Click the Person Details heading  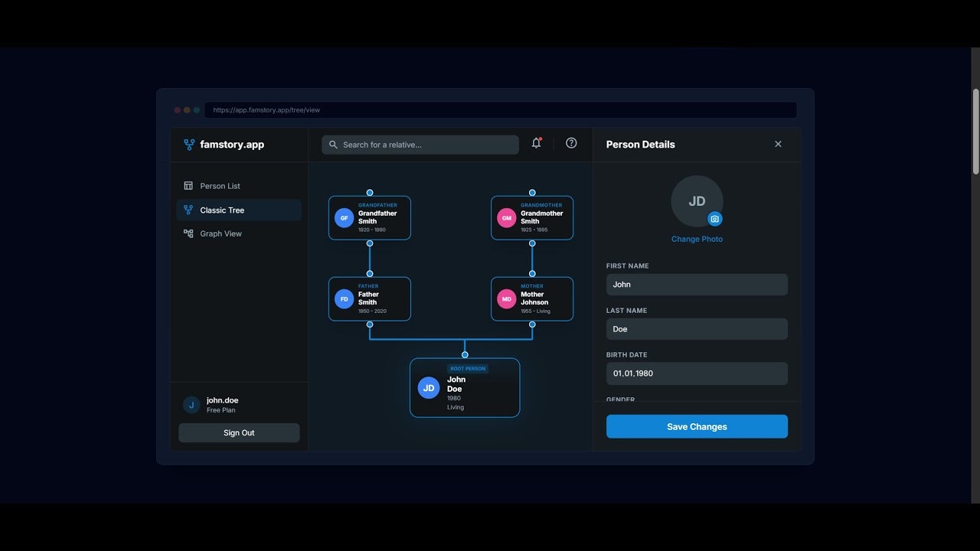pos(641,145)
